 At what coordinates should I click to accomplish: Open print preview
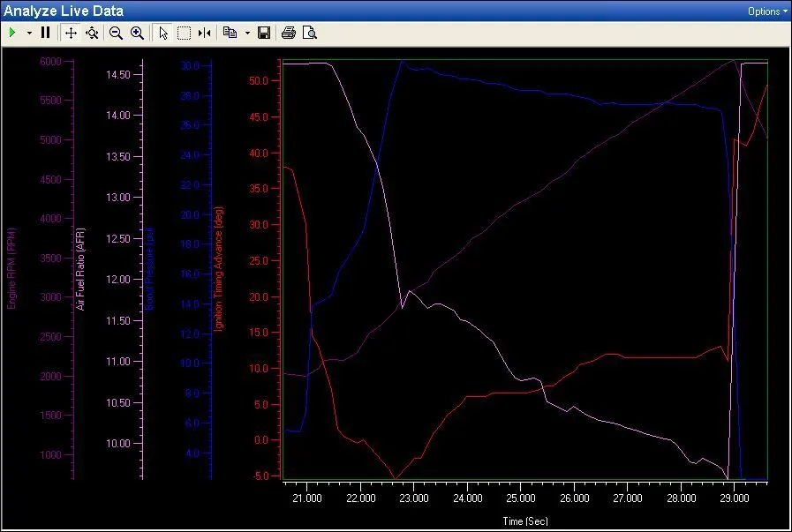pos(309,33)
